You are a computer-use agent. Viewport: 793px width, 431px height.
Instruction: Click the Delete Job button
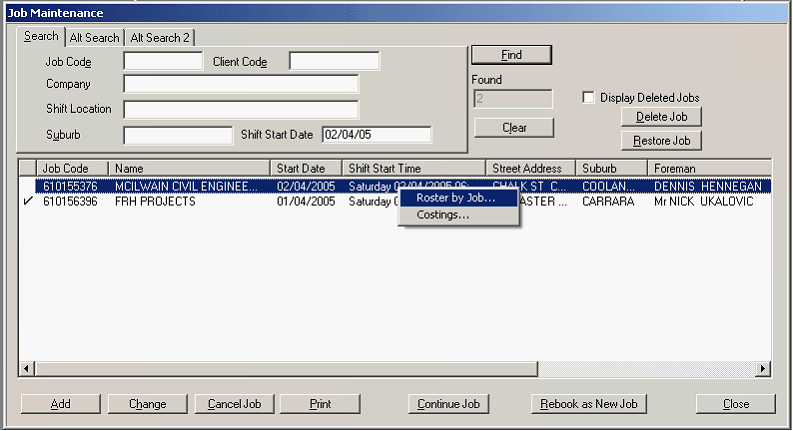[661, 117]
